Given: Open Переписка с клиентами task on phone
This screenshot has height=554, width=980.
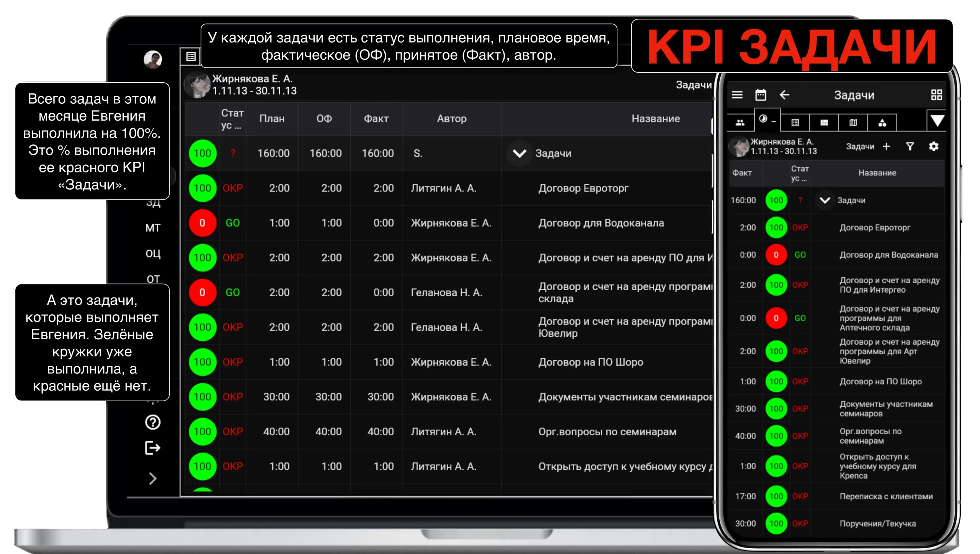Looking at the screenshot, I should (x=886, y=496).
